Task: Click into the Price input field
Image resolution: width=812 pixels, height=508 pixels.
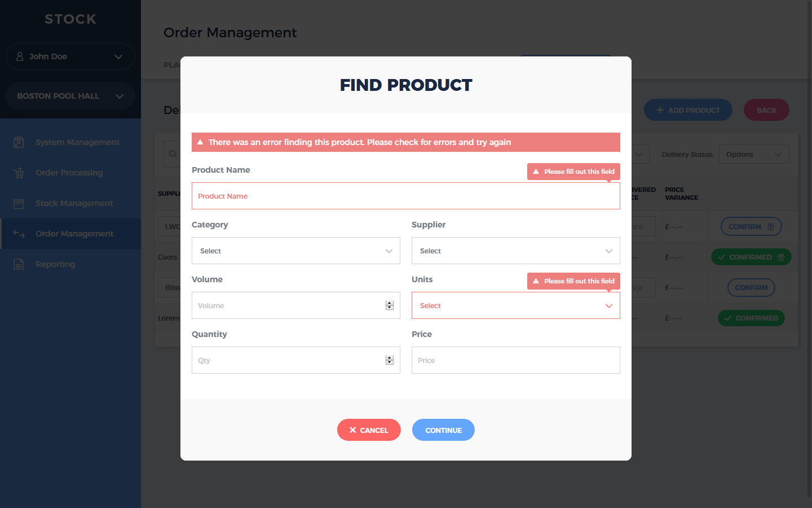Action: click(515, 360)
